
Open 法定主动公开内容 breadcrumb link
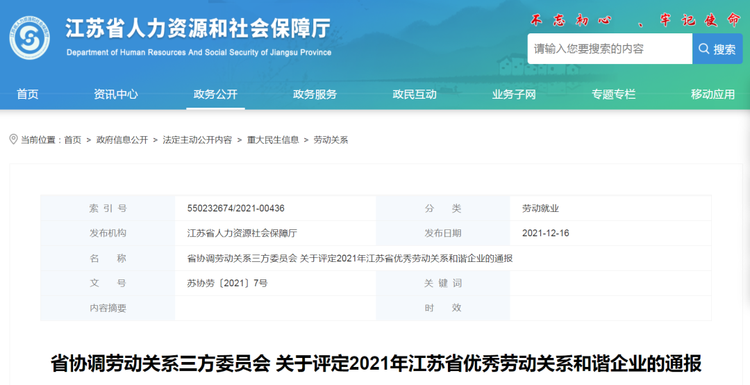tap(197, 140)
